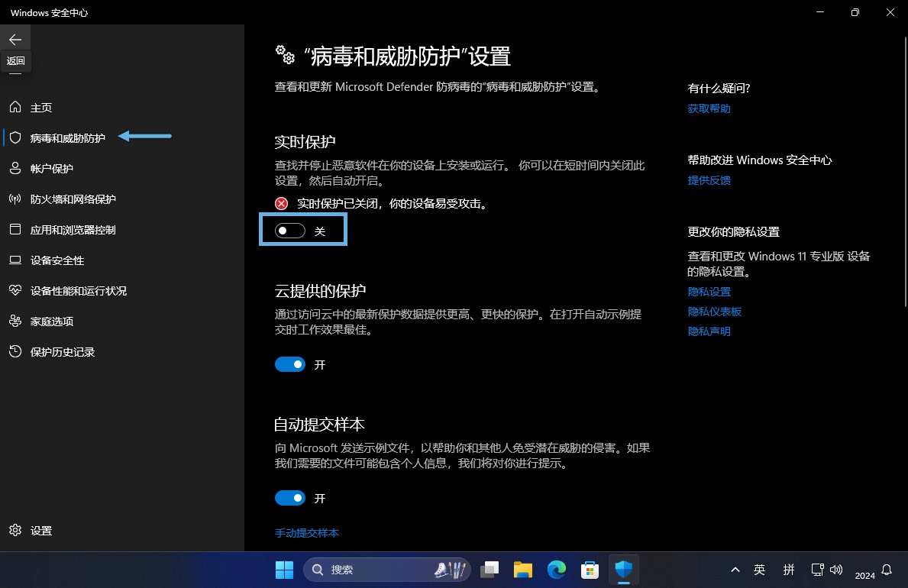The height and width of the screenshot is (588, 908).
Task: Click the signal icon for 防火墙和网络保护
Action: [x=15, y=199]
